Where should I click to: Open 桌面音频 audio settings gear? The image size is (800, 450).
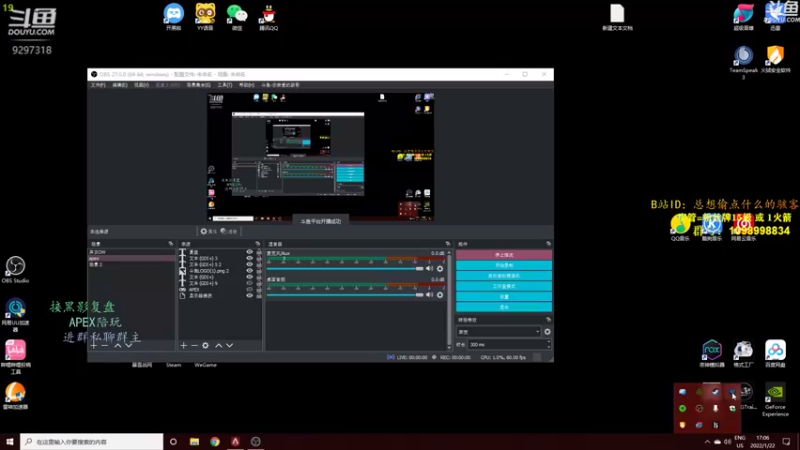tap(440, 294)
